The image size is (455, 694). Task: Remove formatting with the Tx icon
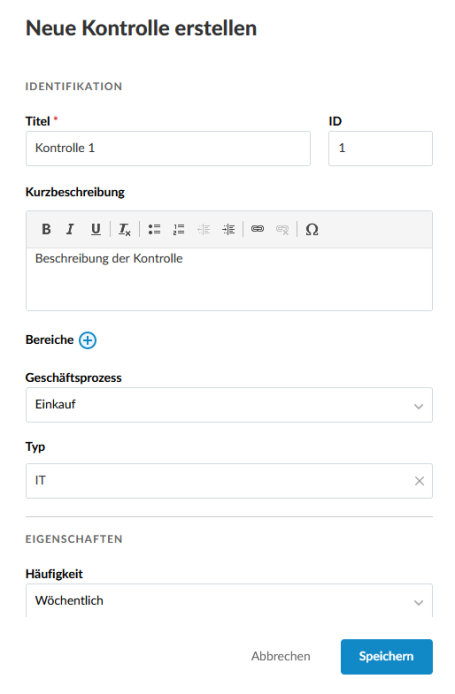point(124,229)
